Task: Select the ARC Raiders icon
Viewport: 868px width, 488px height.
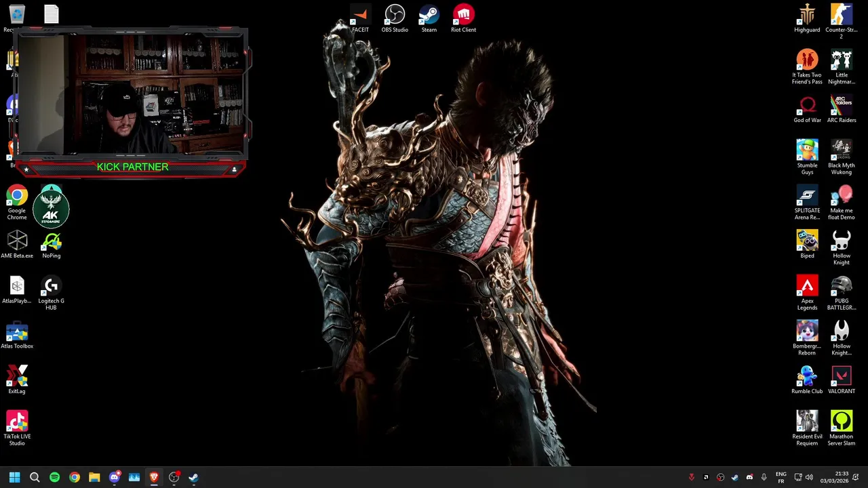Action: (x=842, y=109)
